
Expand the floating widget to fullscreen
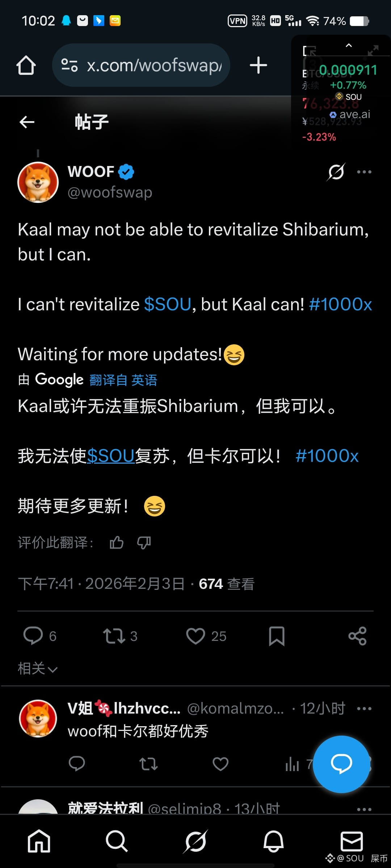pyautogui.click(x=373, y=50)
